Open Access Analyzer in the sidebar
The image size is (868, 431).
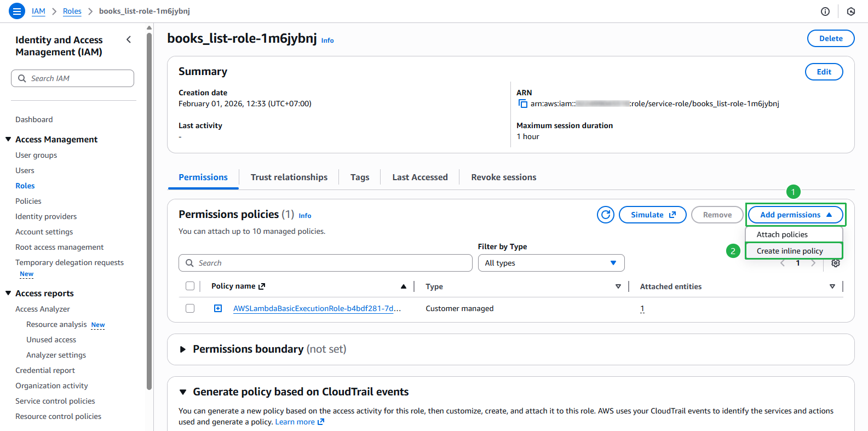click(x=43, y=309)
